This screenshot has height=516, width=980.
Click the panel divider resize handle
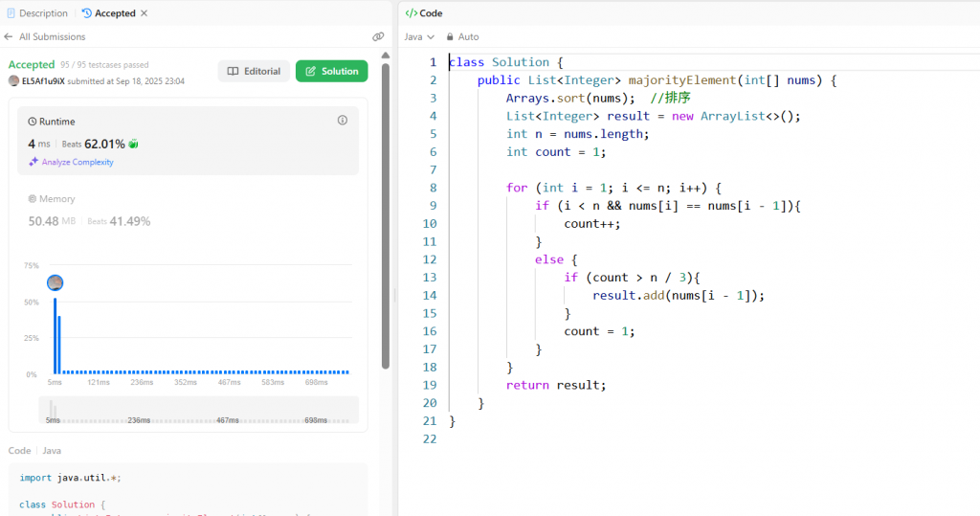394,294
